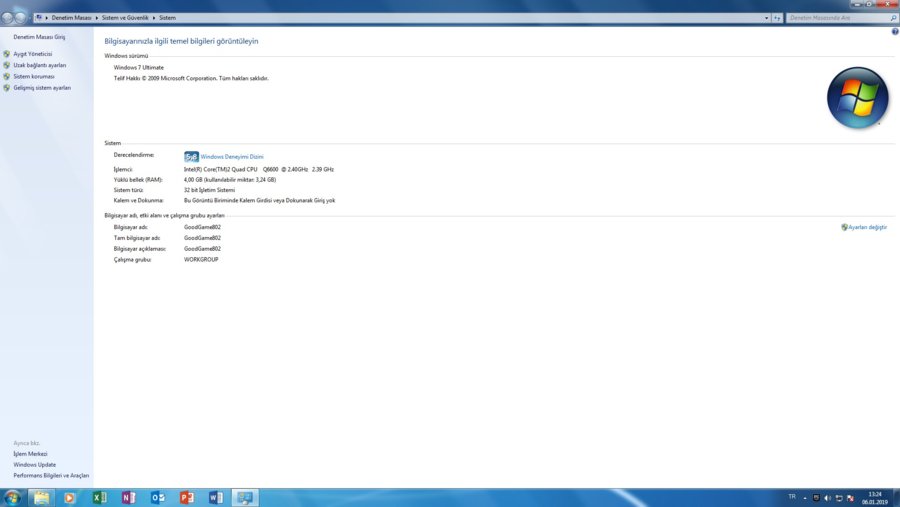Open İşlem Merkezi link
The width and height of the screenshot is (900, 507).
(x=30, y=454)
